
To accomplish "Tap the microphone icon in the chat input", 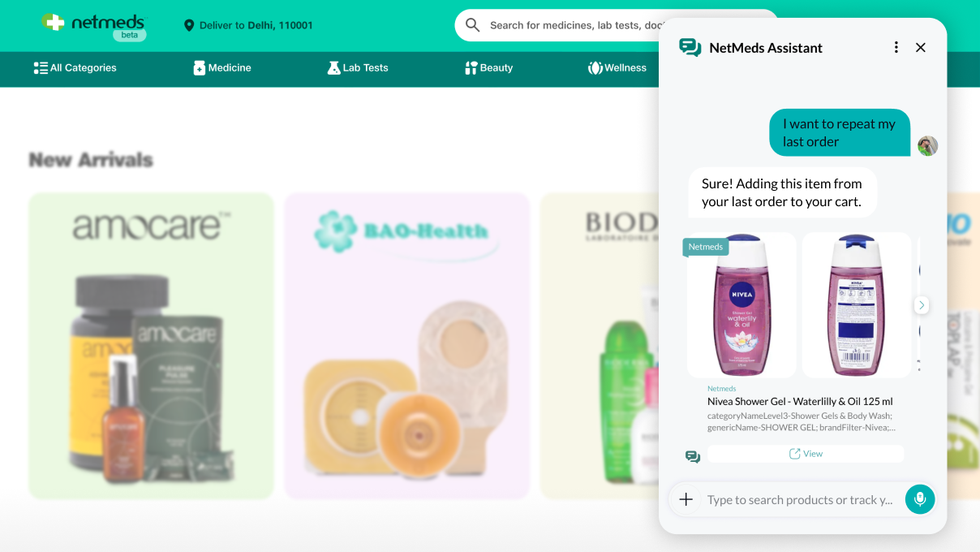I will point(920,499).
